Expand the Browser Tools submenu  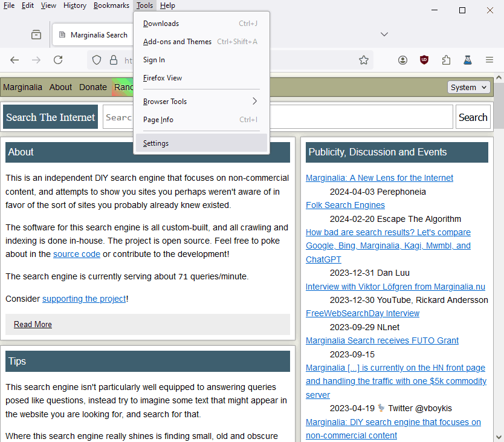point(201,102)
